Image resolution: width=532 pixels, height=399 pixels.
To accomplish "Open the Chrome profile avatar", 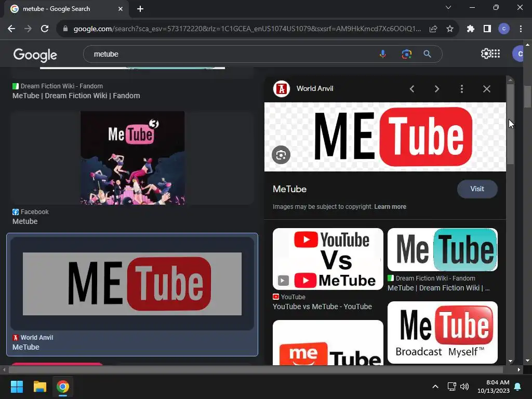I will [504, 29].
